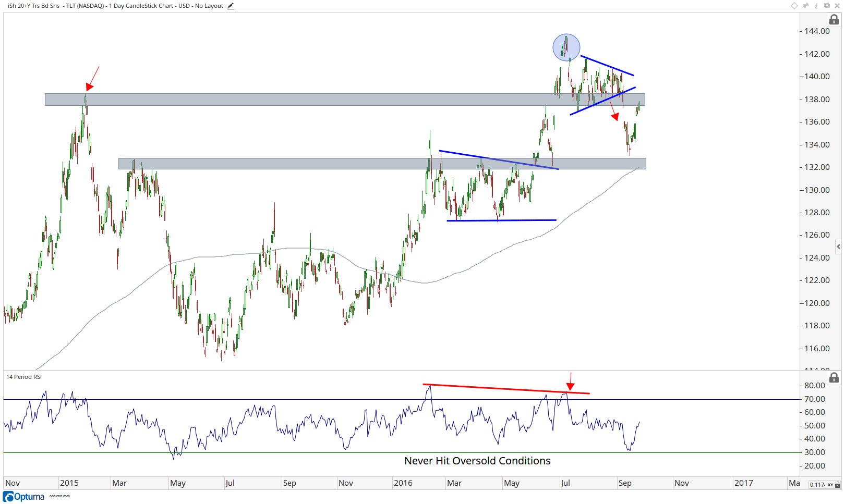Image resolution: width=845 pixels, height=504 pixels.
Task: Toggle the XY scale lock button
Action: [834, 485]
